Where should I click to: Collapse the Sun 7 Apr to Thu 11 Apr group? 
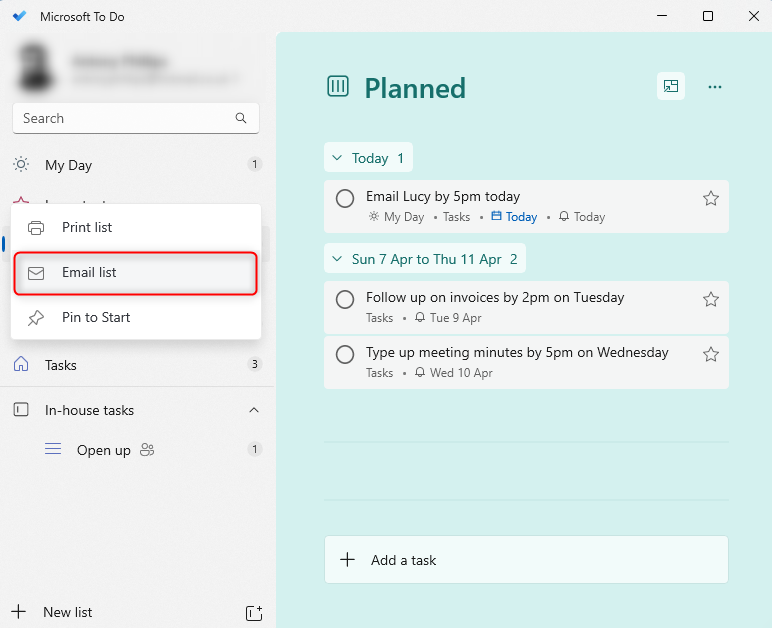coord(337,259)
